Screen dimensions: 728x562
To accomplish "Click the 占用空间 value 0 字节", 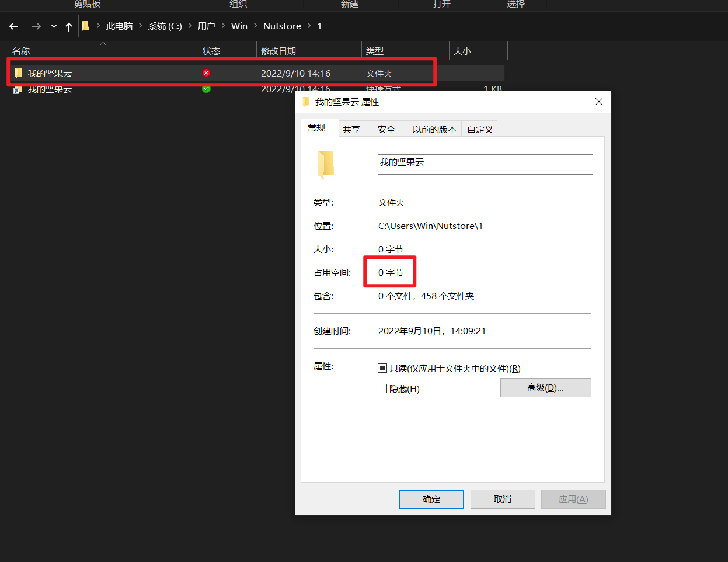I will click(x=391, y=273).
